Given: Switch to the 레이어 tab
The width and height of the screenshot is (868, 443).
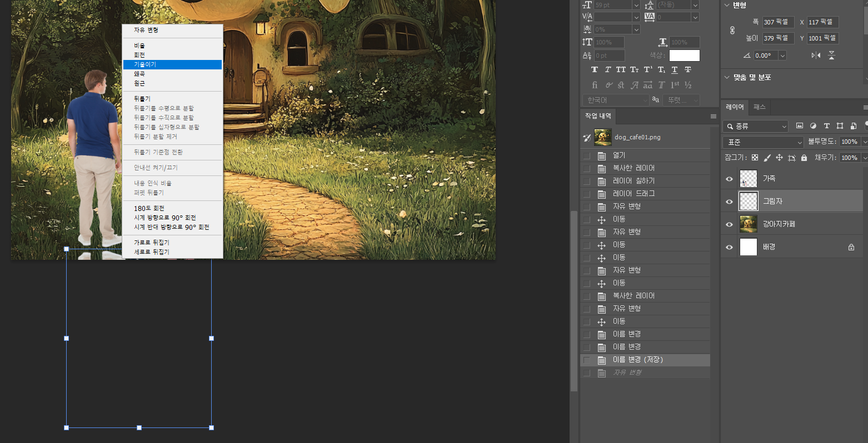Looking at the screenshot, I should [735, 107].
